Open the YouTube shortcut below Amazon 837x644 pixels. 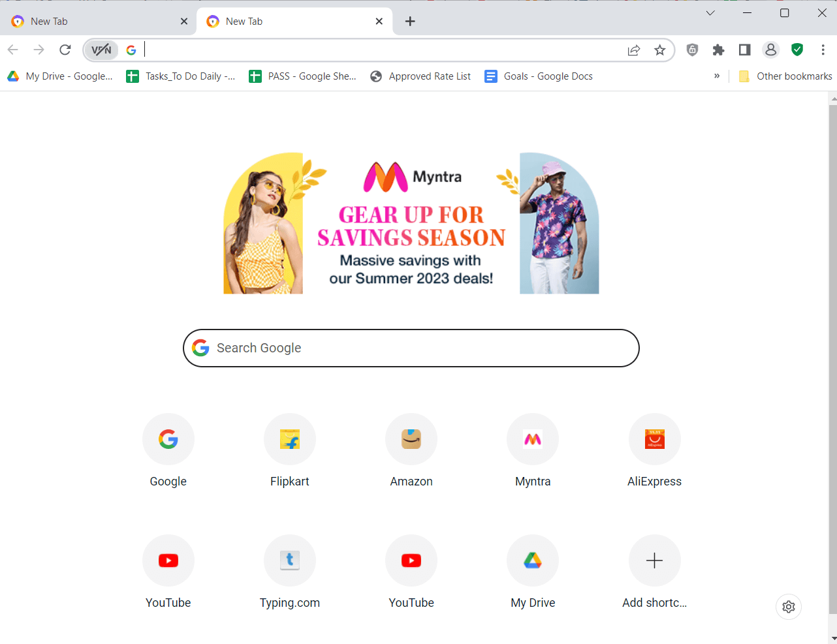click(x=411, y=572)
